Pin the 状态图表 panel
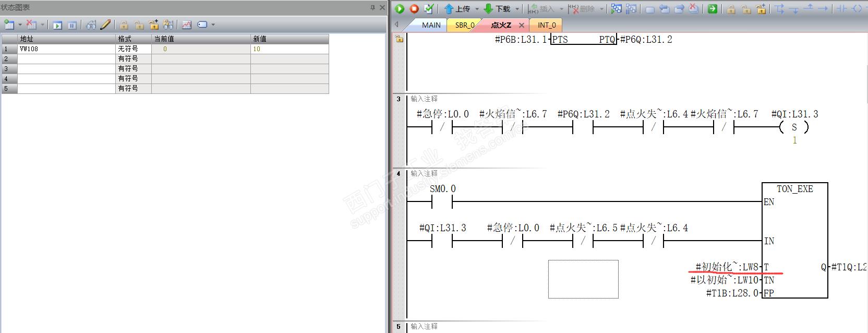 (372, 7)
